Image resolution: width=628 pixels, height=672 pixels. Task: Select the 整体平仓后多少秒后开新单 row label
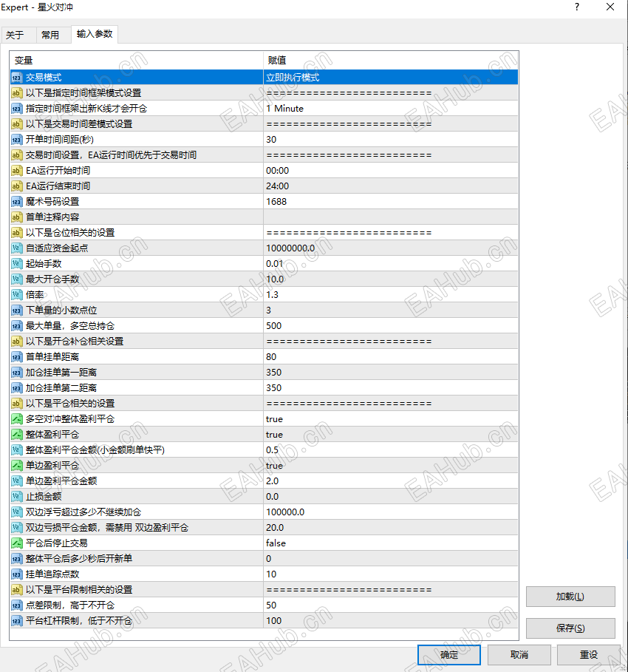coord(79,558)
